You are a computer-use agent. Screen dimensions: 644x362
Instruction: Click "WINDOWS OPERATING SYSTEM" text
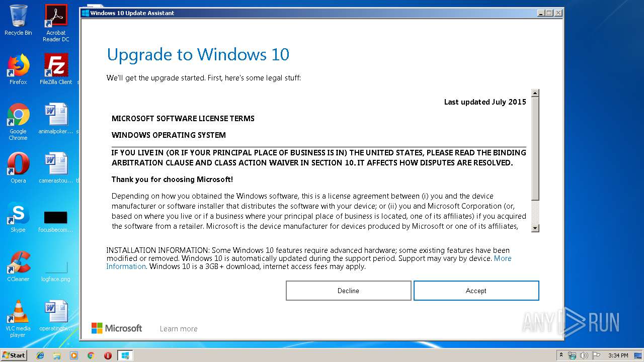point(169,135)
